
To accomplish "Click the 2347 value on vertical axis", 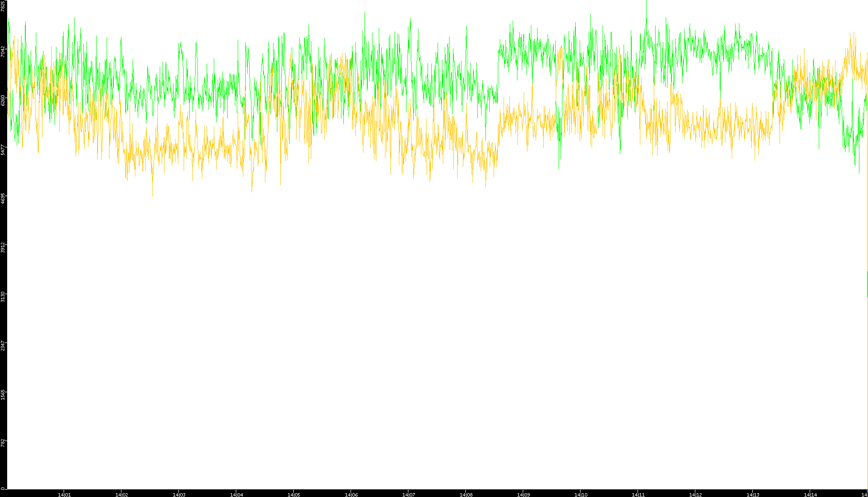I will pos(3,345).
